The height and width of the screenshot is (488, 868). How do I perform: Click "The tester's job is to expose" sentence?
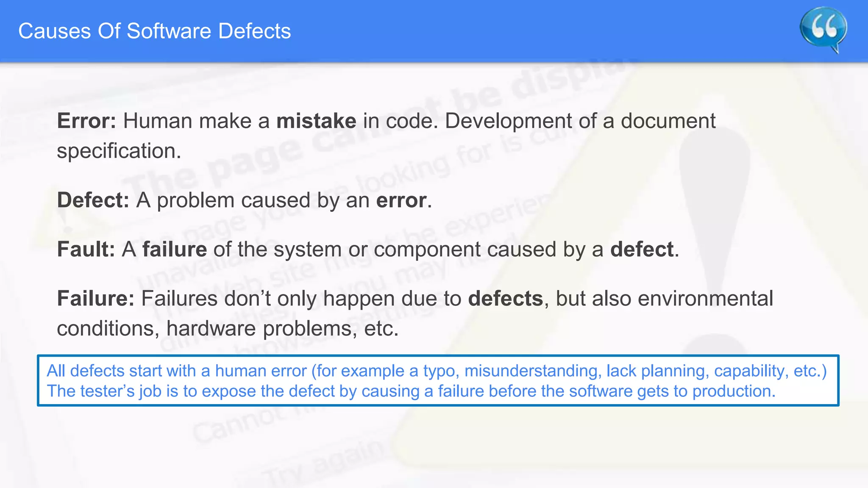411,391
